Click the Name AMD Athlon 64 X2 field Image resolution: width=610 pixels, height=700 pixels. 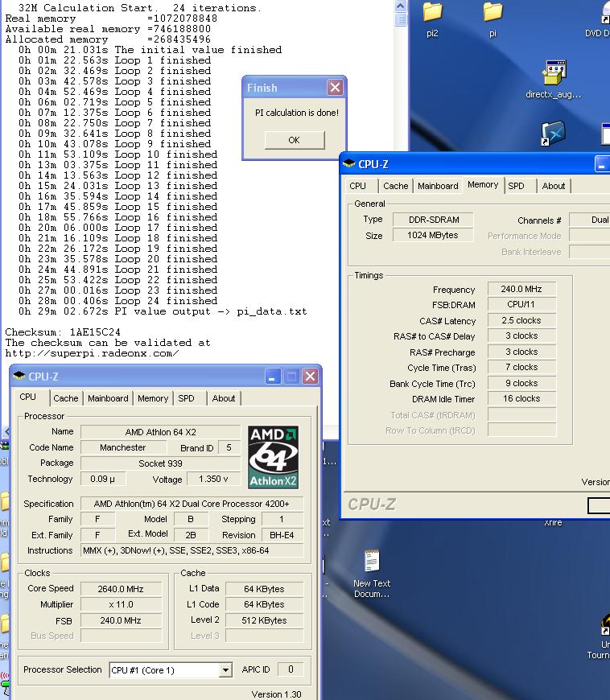tap(160, 432)
